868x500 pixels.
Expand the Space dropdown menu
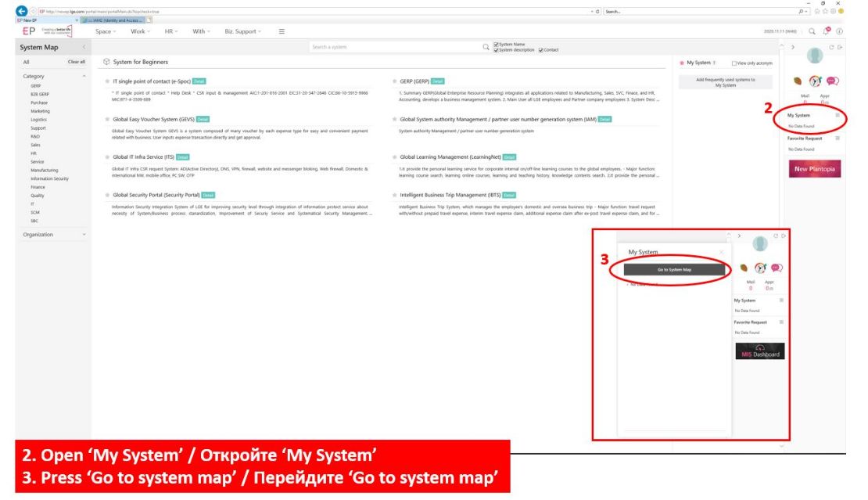pos(106,31)
